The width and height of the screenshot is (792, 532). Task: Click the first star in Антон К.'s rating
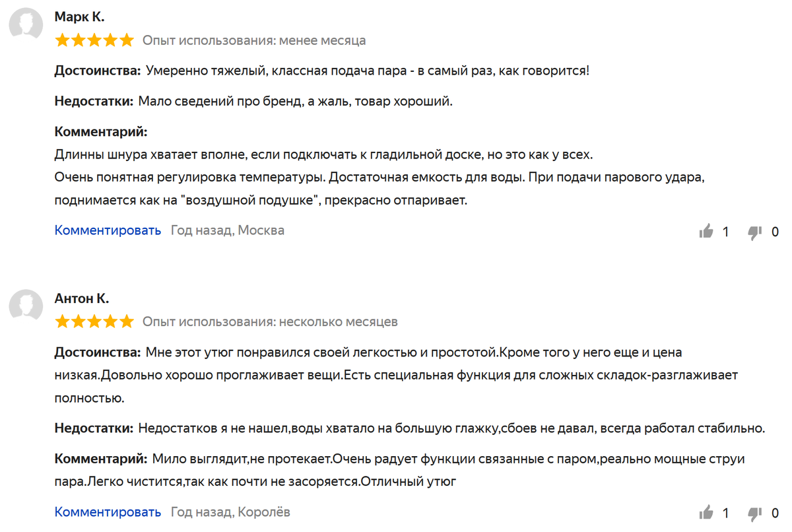(x=63, y=322)
